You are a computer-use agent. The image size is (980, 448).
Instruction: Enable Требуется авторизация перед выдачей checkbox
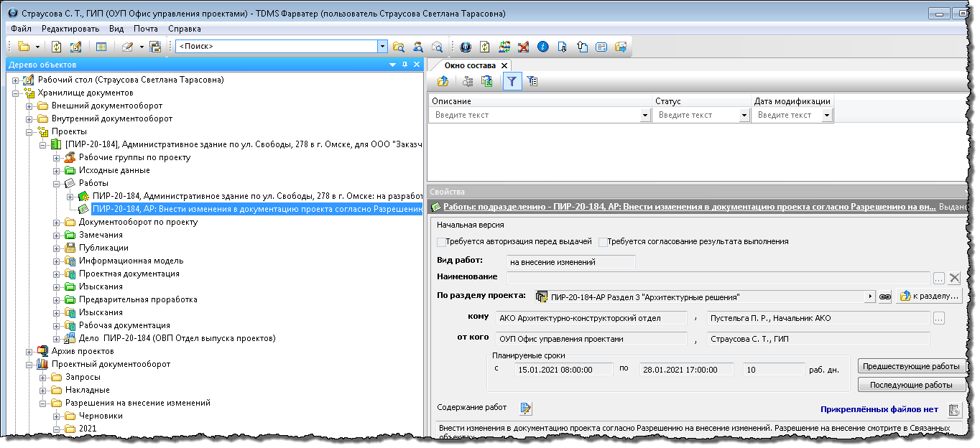(x=441, y=242)
